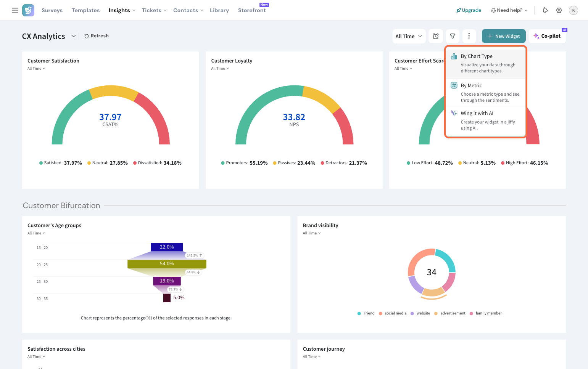Viewport: 588px width, 369px height.
Task: Click the New Widget button
Action: click(503, 36)
